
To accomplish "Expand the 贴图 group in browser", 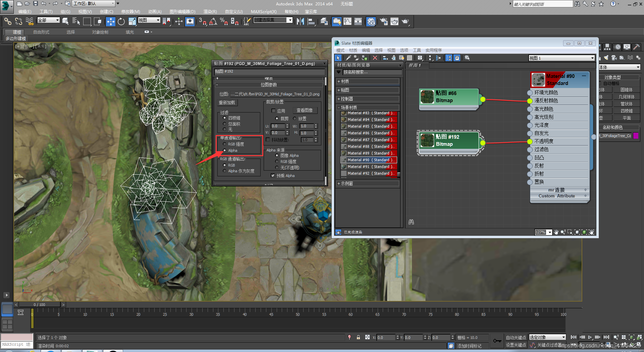I will [368, 90].
